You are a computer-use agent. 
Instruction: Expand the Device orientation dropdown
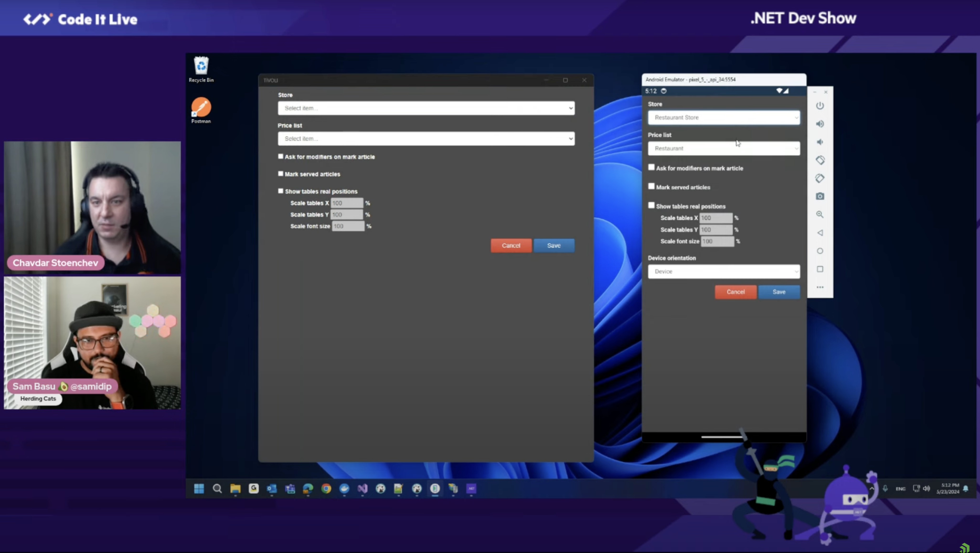pyautogui.click(x=724, y=271)
